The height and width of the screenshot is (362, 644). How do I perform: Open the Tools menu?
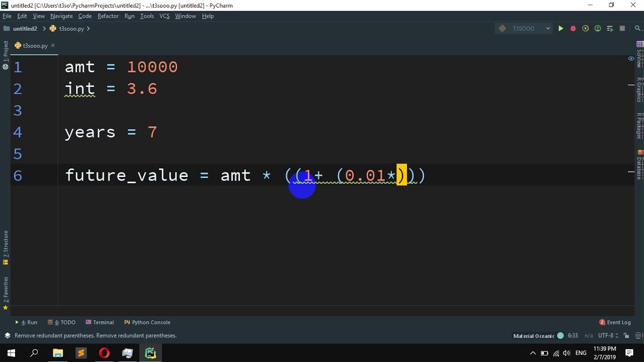click(x=147, y=16)
